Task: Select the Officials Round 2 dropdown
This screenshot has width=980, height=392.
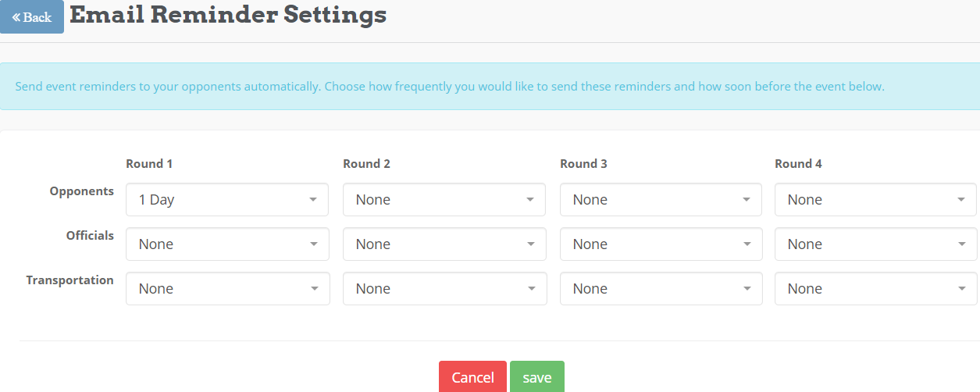Action: [444, 244]
